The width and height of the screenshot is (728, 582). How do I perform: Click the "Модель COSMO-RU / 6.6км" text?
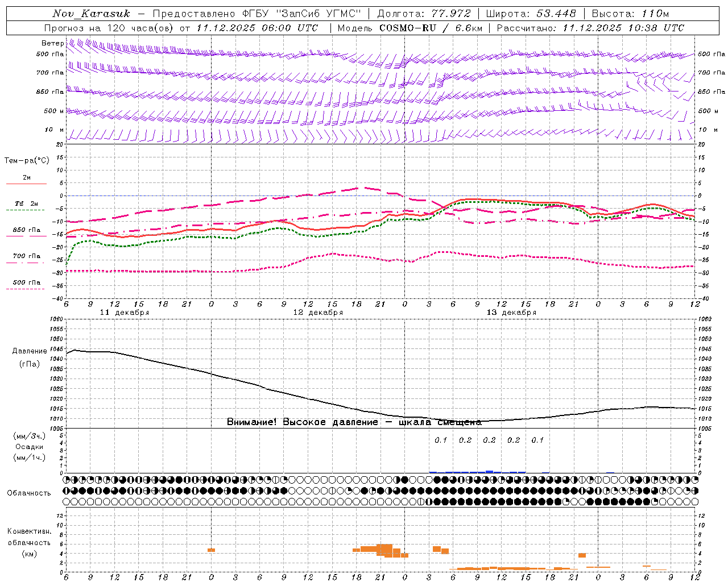point(410,28)
